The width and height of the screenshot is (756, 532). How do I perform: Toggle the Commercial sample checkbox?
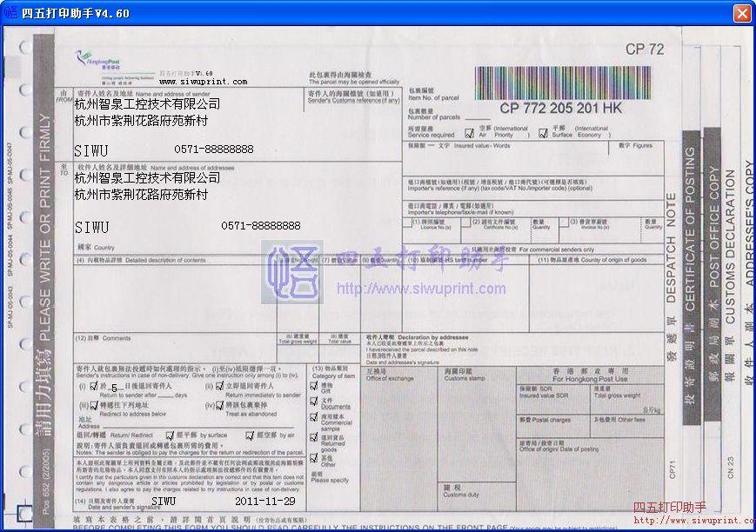point(315,419)
